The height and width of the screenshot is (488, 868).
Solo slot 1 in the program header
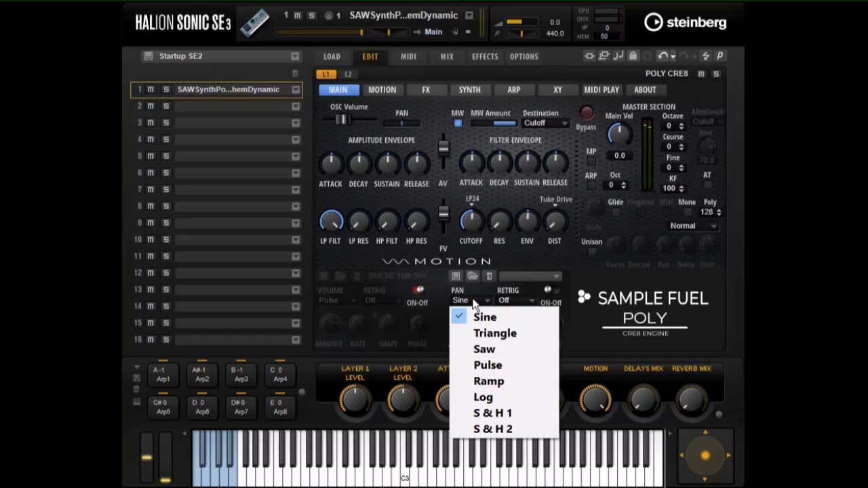coord(311,16)
